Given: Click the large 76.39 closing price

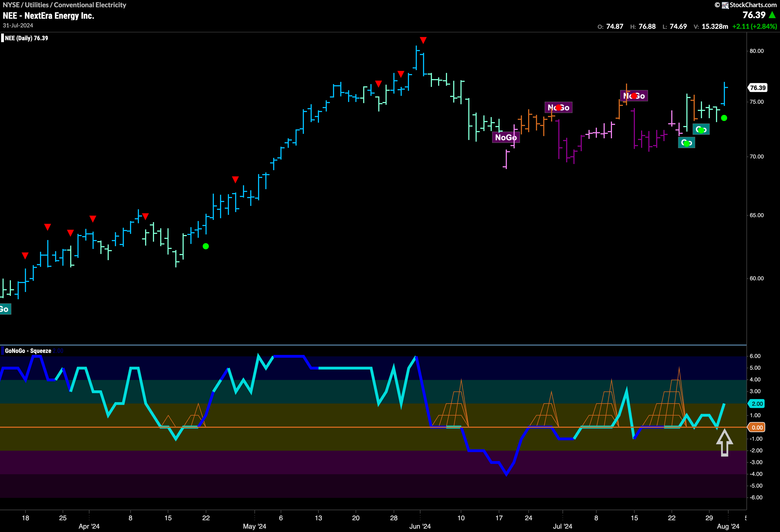Looking at the screenshot, I should click(x=754, y=15).
